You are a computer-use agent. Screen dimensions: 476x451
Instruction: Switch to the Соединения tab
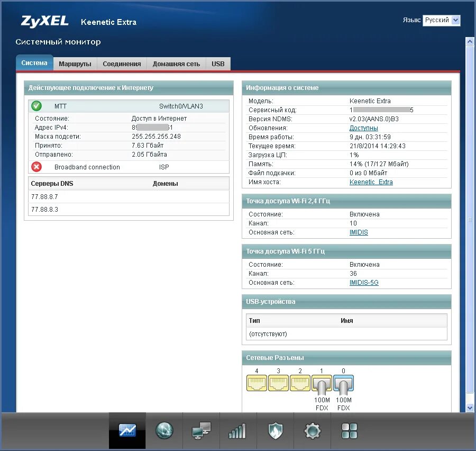(x=122, y=64)
